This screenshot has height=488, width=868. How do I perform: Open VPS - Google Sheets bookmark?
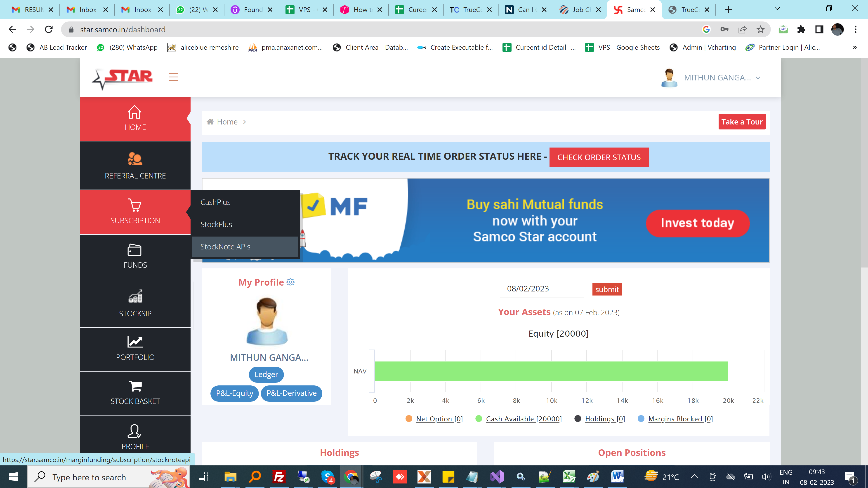click(622, 47)
